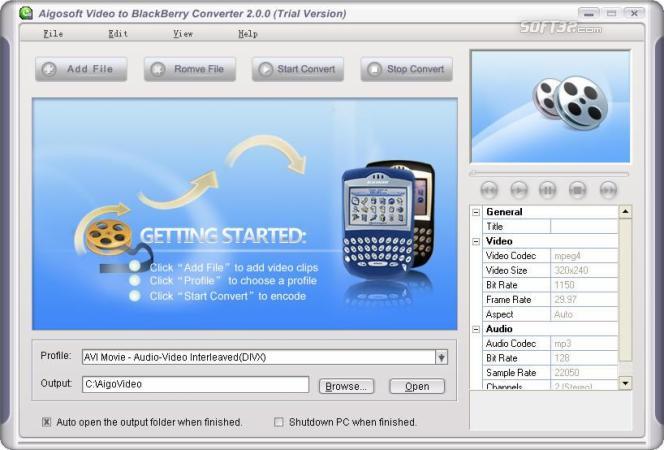Click the app icon in title bar

pos(26,13)
